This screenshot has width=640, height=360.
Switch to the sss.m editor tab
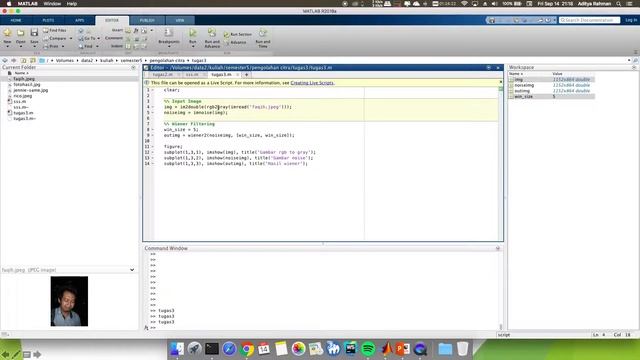pos(192,75)
